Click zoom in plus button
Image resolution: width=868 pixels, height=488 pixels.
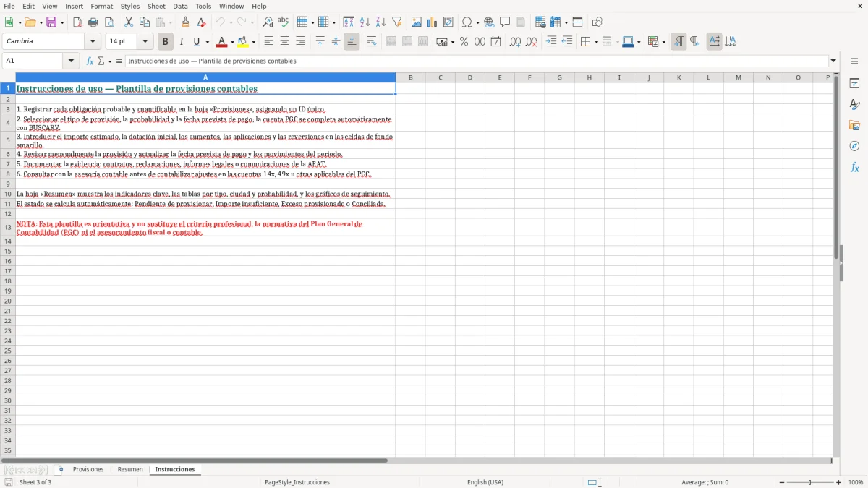point(839,482)
